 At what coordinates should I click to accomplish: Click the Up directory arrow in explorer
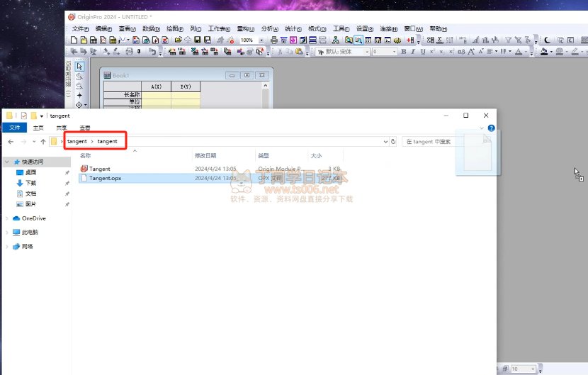tap(43, 142)
